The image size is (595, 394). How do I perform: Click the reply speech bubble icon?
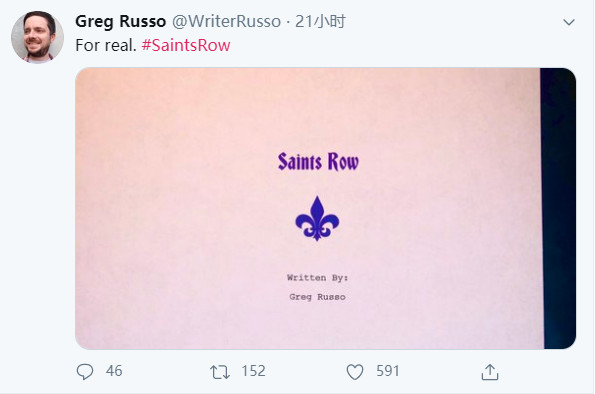pos(85,372)
